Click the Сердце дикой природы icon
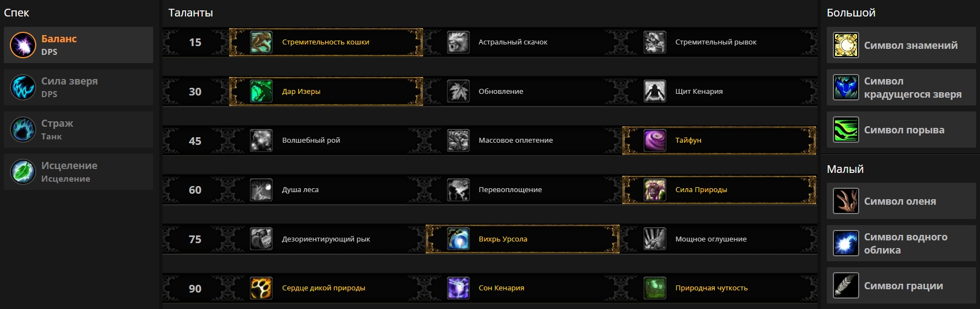The image size is (980, 309). (x=261, y=288)
